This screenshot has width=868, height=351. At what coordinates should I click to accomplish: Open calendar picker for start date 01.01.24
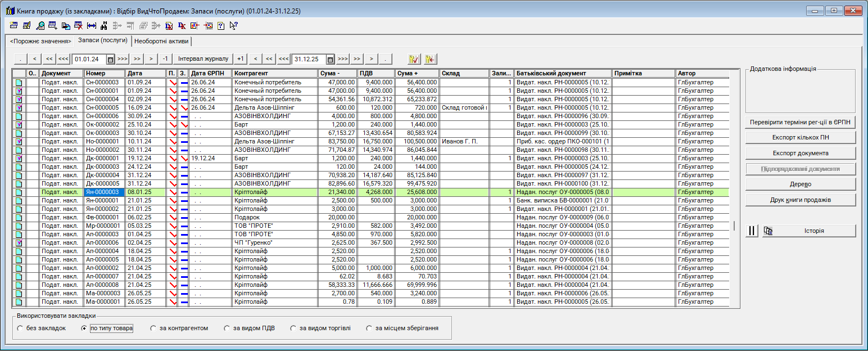click(x=110, y=59)
